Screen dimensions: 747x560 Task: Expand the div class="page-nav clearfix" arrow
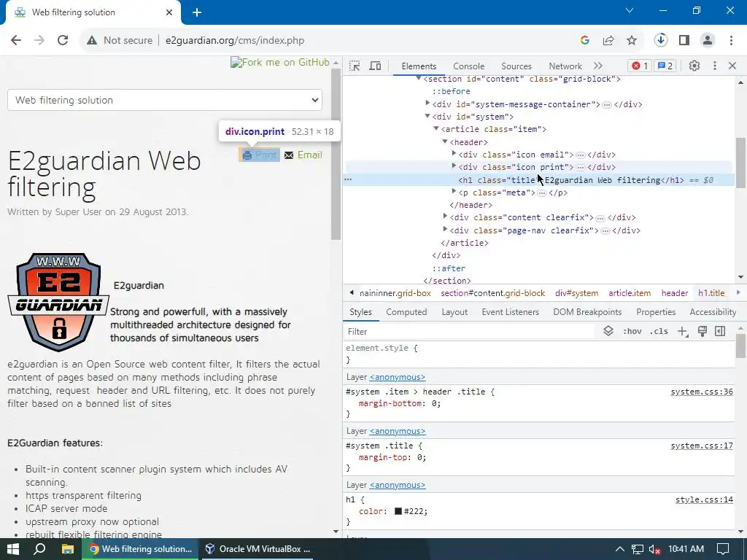[445, 230]
